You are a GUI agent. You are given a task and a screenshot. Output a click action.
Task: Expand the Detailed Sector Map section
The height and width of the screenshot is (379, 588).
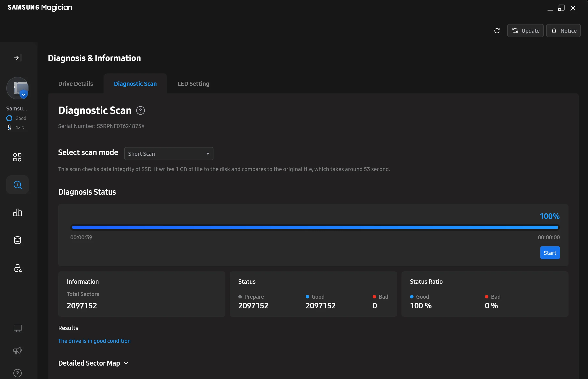[93, 363]
